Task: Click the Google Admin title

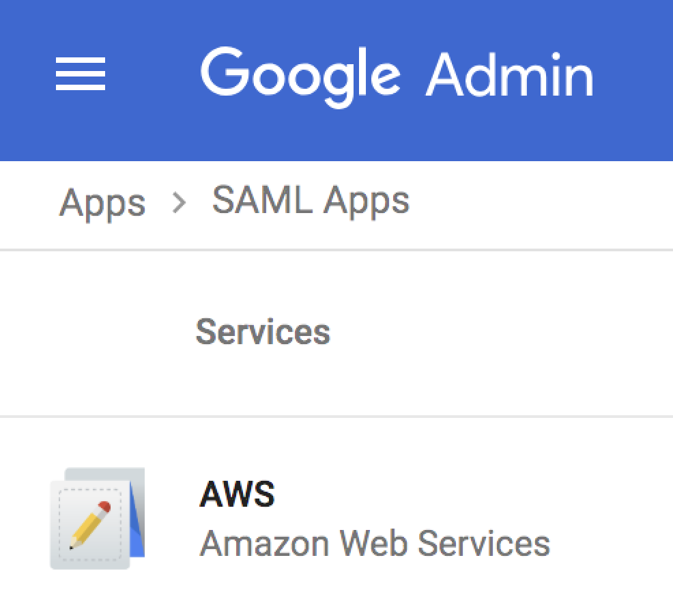Action: [397, 74]
